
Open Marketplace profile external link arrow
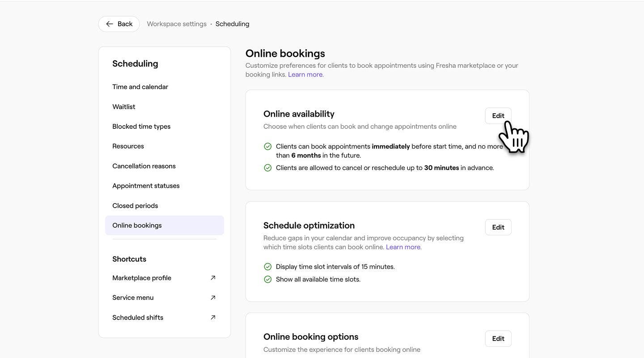point(213,278)
